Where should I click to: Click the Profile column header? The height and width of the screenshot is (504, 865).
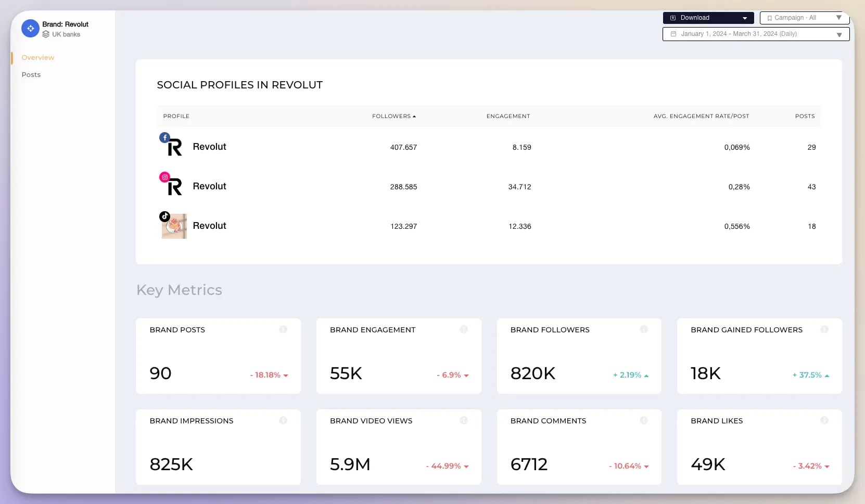pos(176,116)
